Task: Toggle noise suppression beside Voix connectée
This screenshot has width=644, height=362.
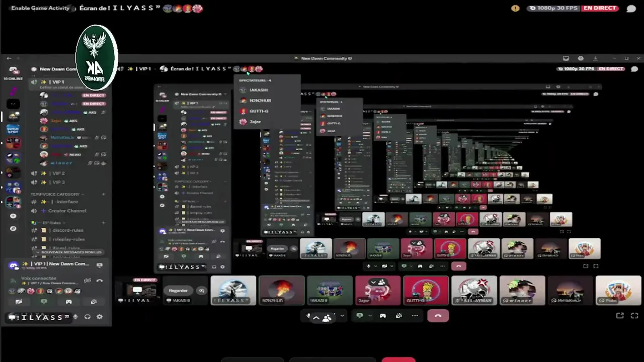Action: pyautogui.click(x=87, y=280)
